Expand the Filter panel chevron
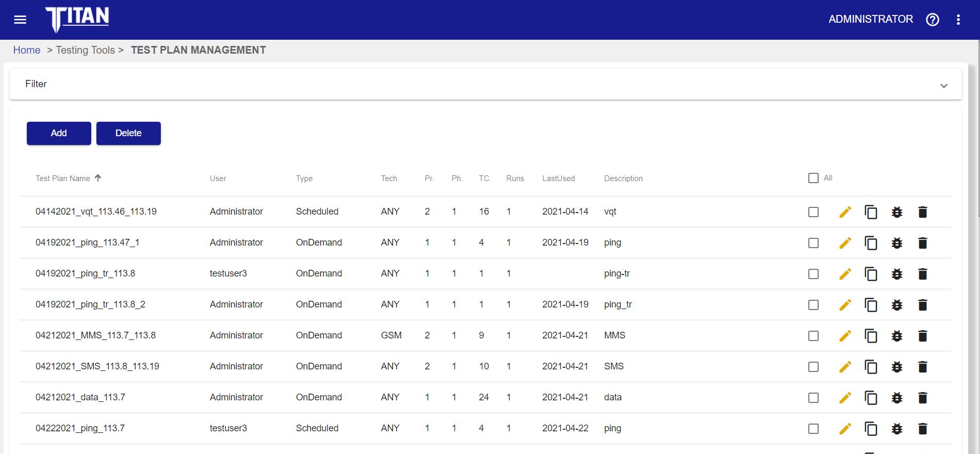The height and width of the screenshot is (454, 980). pyautogui.click(x=944, y=86)
